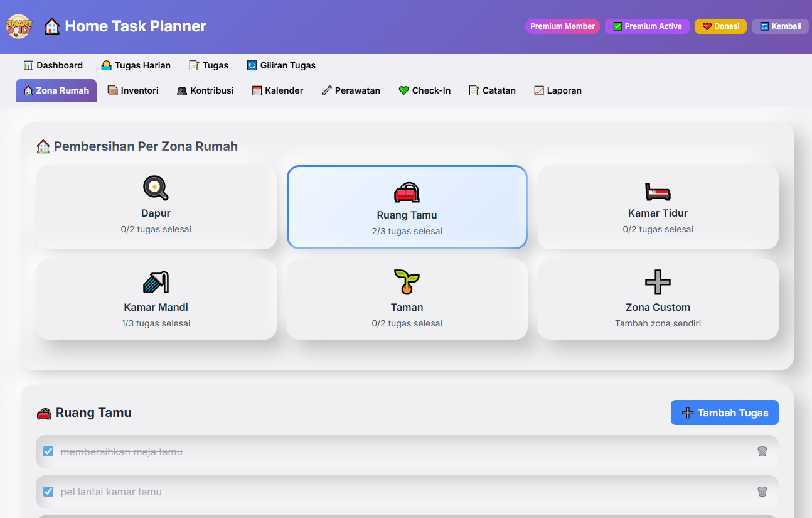The image size is (812, 518).
Task: Select the Kamar Mandi shower icon
Action: pyautogui.click(x=156, y=283)
